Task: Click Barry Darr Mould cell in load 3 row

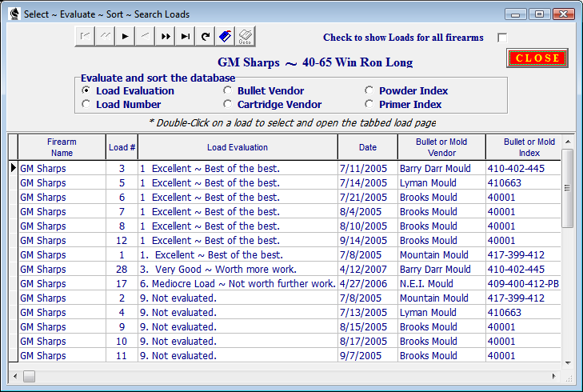Action: (441, 168)
